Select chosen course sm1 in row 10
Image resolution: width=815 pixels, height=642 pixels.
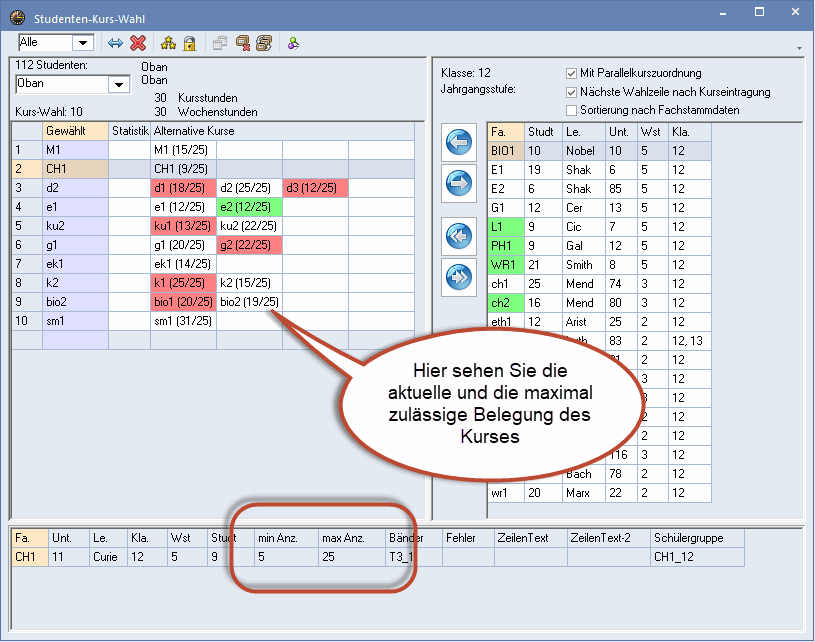coord(75,321)
